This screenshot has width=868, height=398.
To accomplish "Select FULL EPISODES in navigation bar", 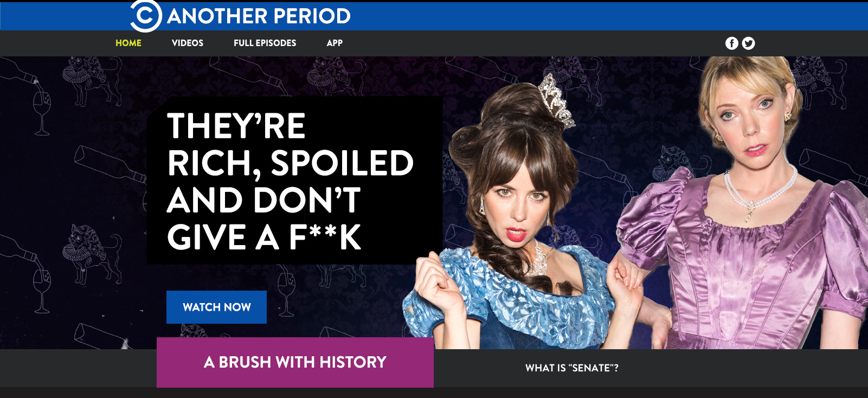I will [x=265, y=43].
